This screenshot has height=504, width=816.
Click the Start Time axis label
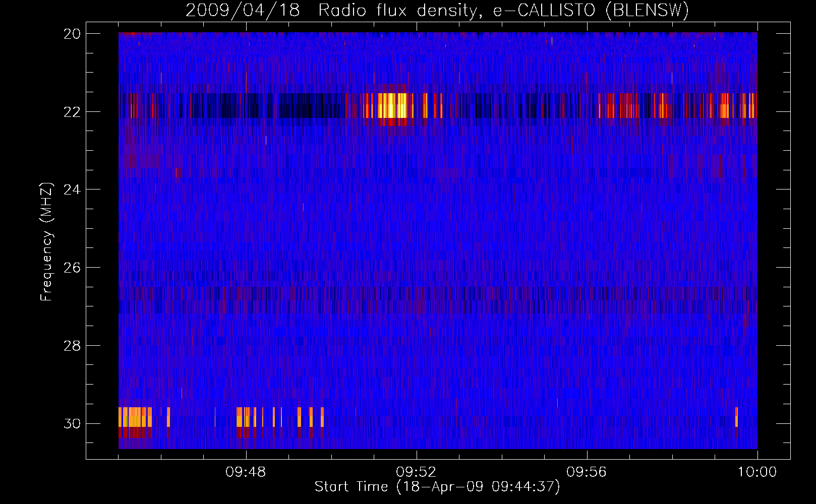[x=437, y=487]
